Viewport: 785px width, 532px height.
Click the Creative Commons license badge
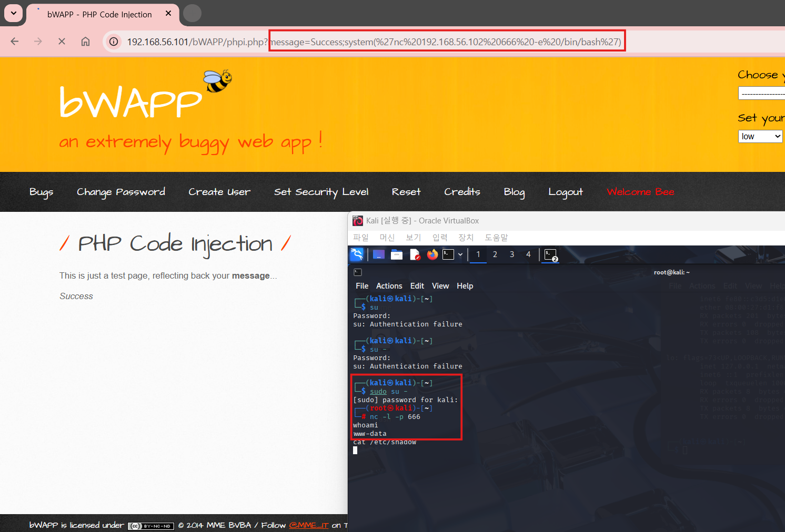[150, 526]
